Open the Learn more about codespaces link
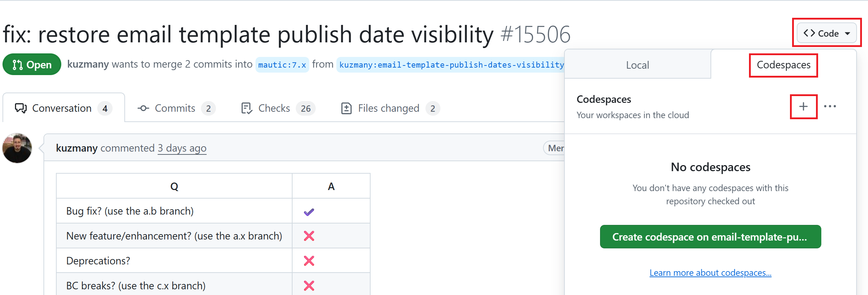 710,273
